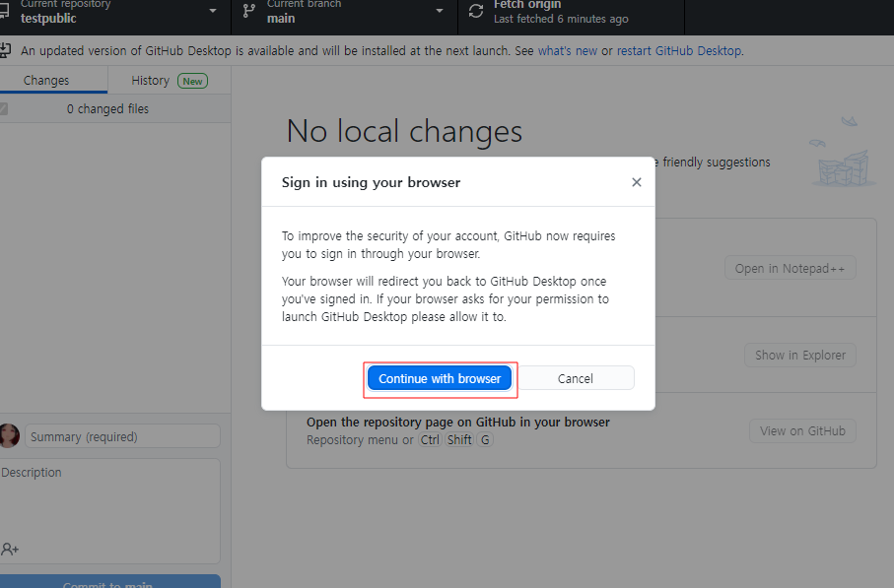Click the Fetch origin sync icon
Viewport: 894px width, 588px height.
coord(475,11)
